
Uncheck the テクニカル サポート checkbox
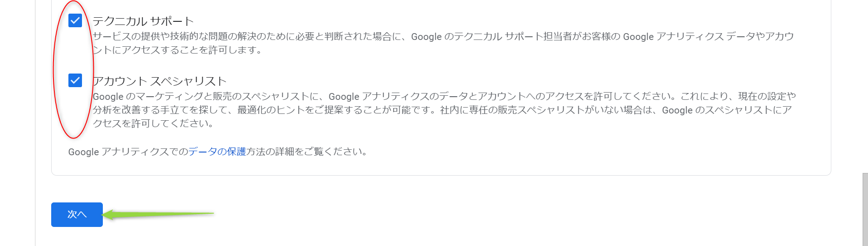[75, 20]
